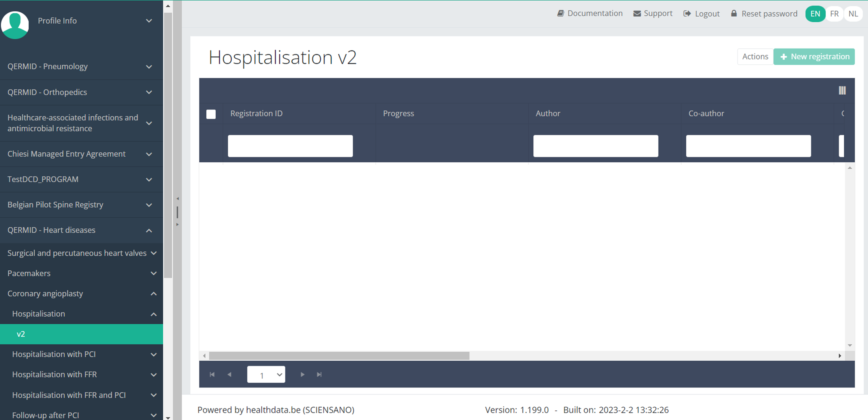Click the user profile avatar icon
The width and height of the screenshot is (868, 420).
click(x=15, y=25)
